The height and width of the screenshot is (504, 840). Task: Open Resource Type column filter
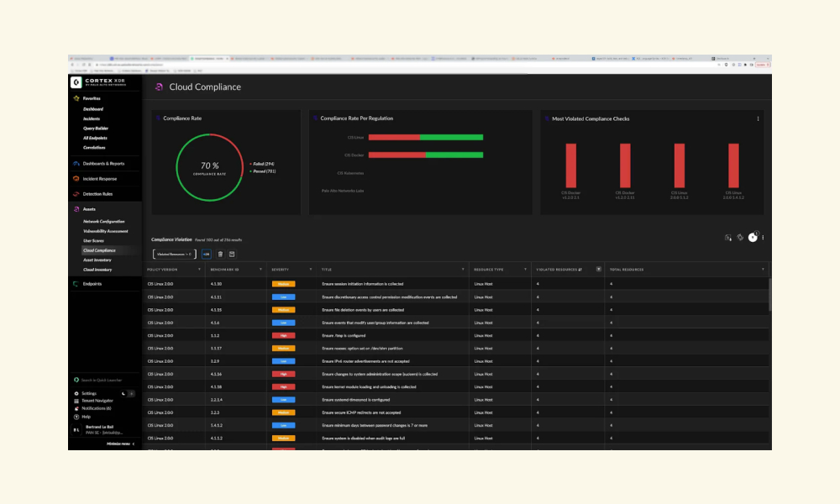point(525,270)
